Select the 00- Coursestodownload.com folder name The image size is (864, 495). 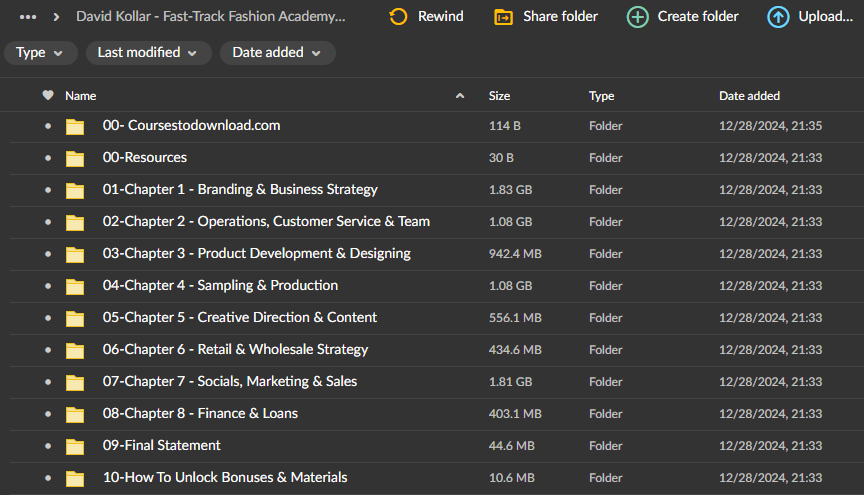(191, 126)
